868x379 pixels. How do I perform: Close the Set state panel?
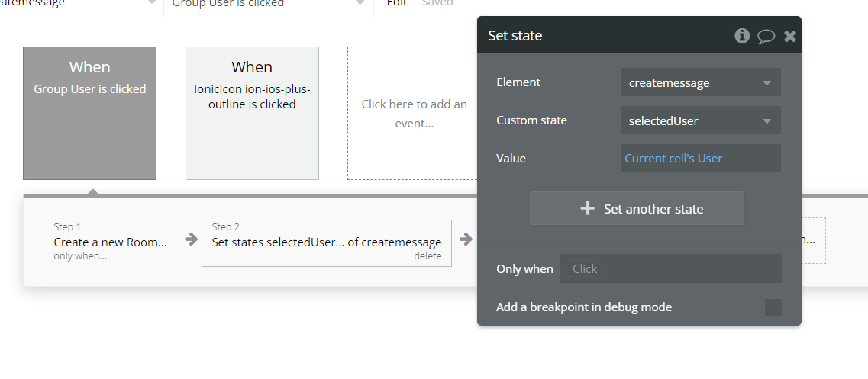coord(790,36)
